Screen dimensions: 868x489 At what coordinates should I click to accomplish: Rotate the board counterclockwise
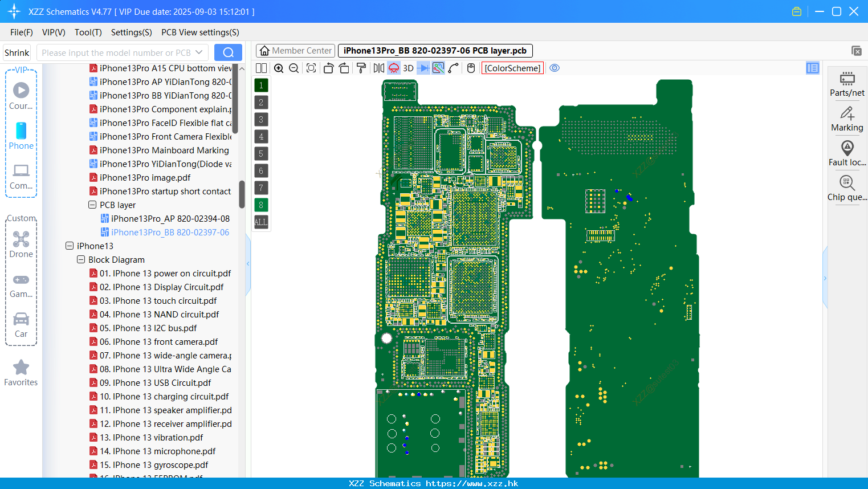328,68
